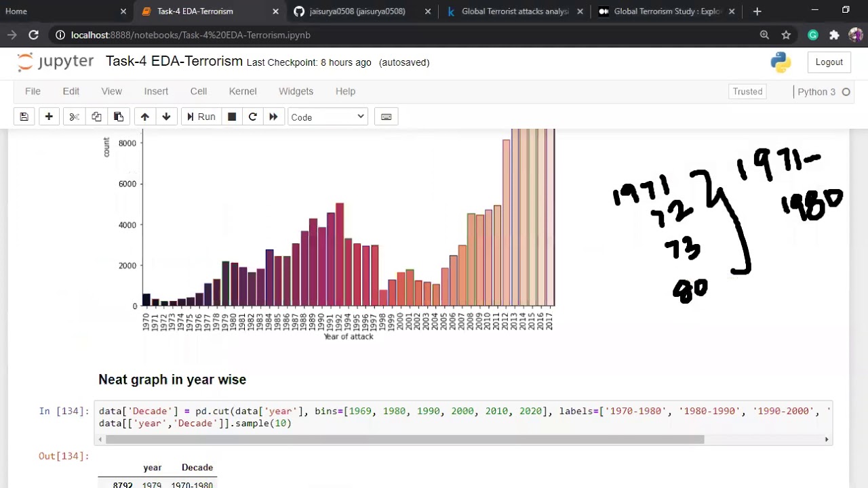This screenshot has height=488, width=868.
Task: Switch to Global Terrorist attacks analysis tab
Action: [x=515, y=11]
